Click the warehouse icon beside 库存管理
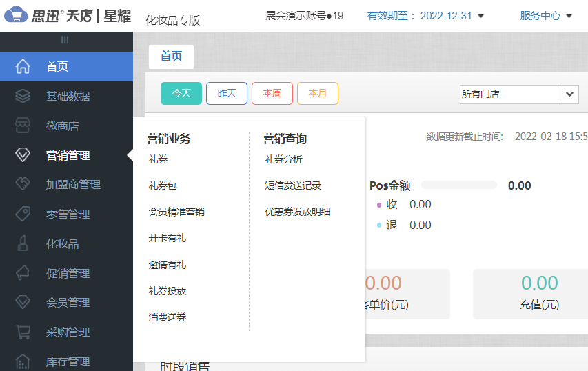 coord(23,361)
